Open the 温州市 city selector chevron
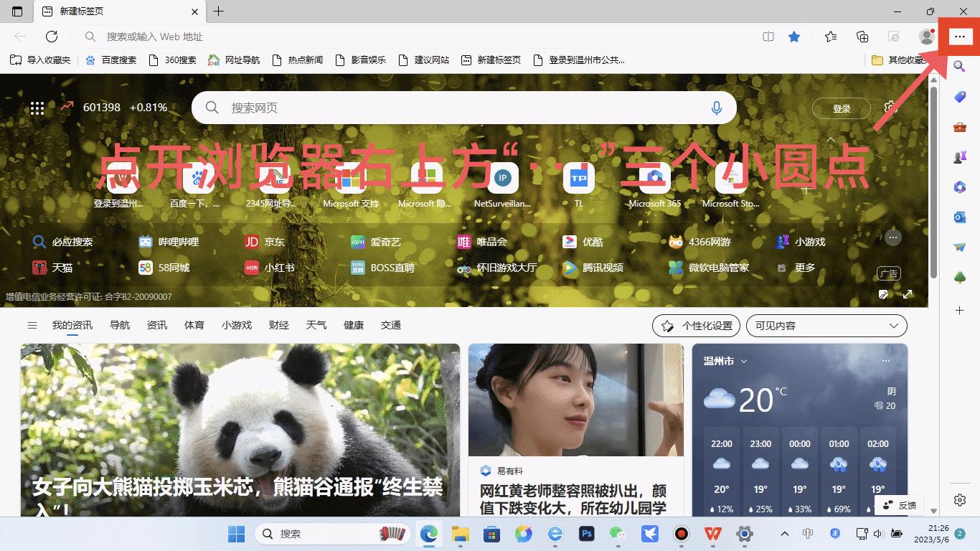980x551 pixels. point(744,362)
